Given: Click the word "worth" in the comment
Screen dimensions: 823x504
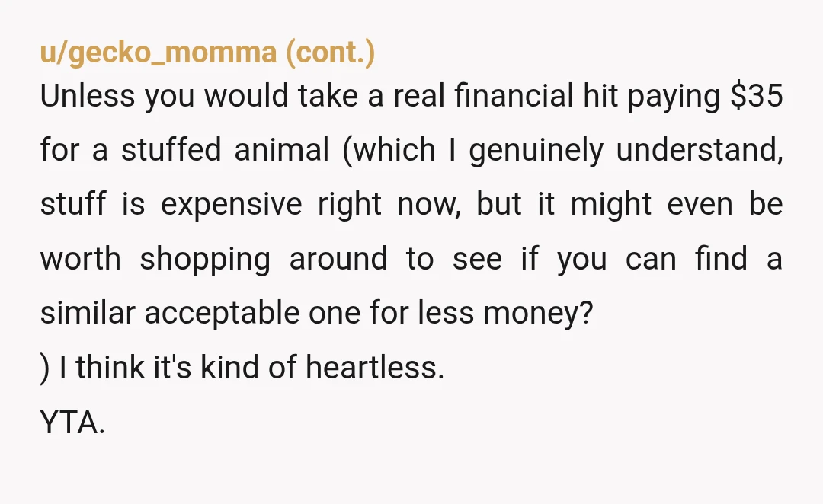Looking at the screenshot, I should click(80, 259).
